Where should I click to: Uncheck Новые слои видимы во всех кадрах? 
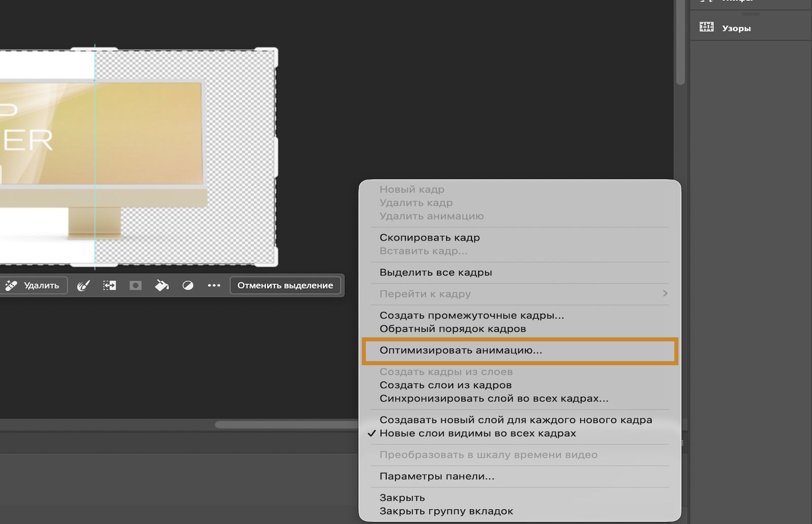click(x=520, y=433)
